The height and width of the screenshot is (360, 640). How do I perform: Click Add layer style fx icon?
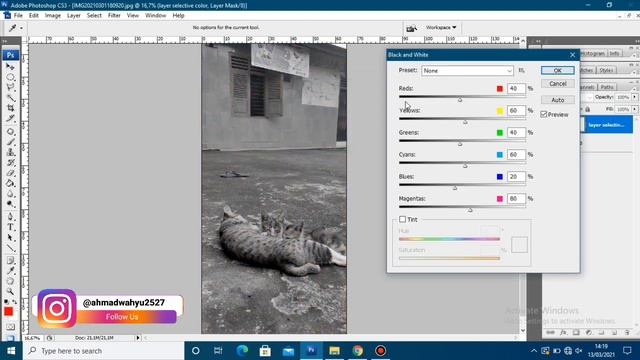pos(563,333)
